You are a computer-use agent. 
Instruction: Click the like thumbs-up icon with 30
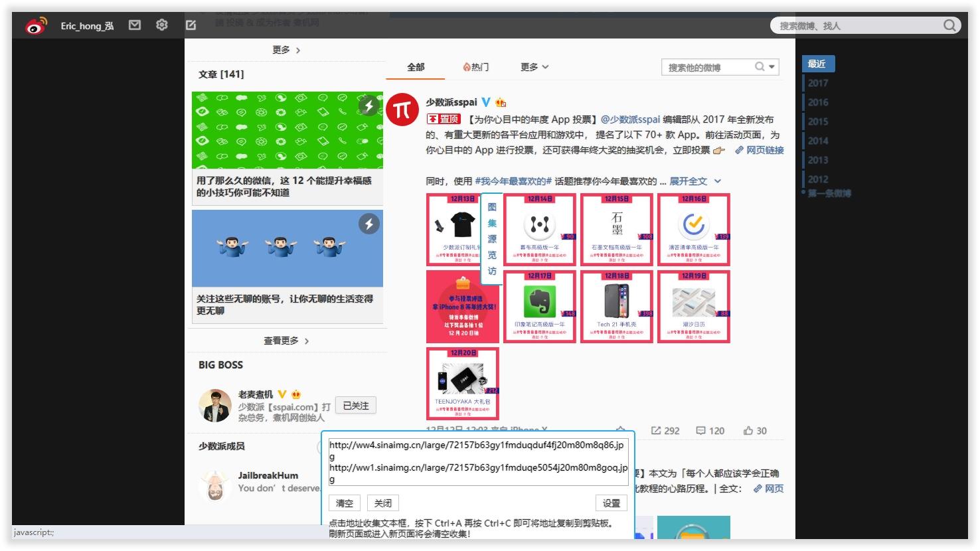pyautogui.click(x=748, y=430)
